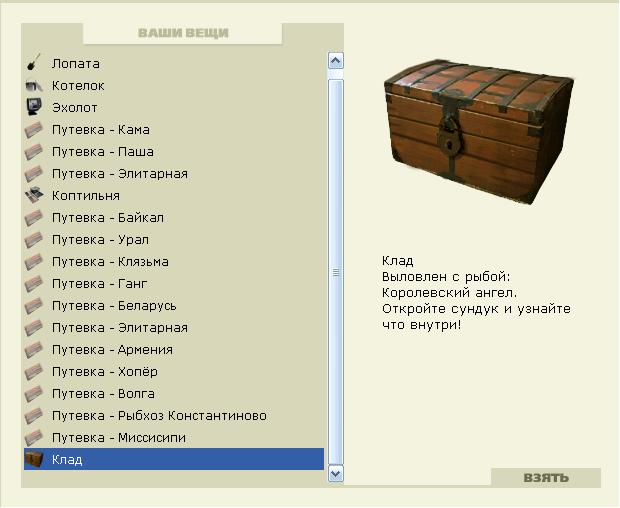Click the ticket icon for Путевка - Волга

[x=34, y=394]
